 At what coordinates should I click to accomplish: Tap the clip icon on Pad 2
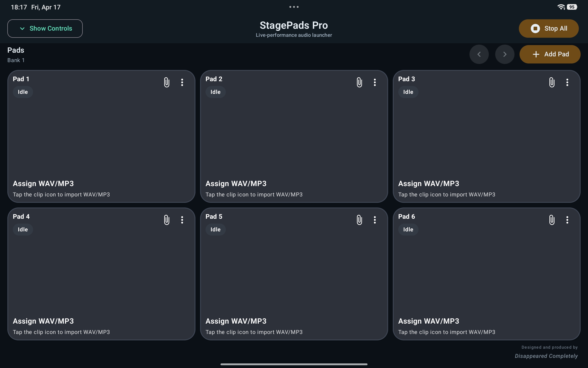point(359,82)
